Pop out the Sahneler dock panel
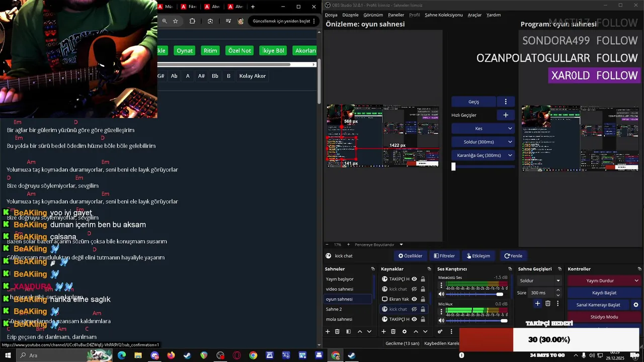 click(373, 269)
